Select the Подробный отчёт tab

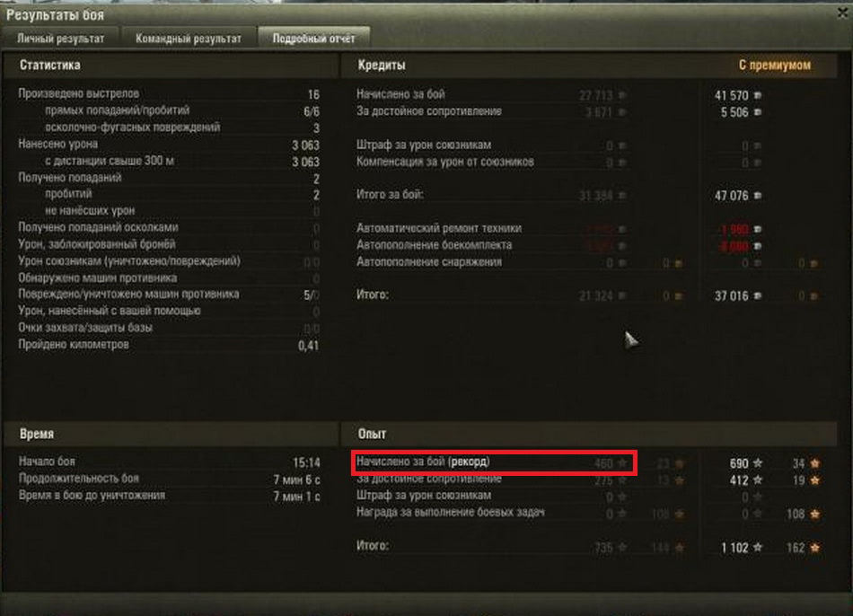click(x=313, y=39)
